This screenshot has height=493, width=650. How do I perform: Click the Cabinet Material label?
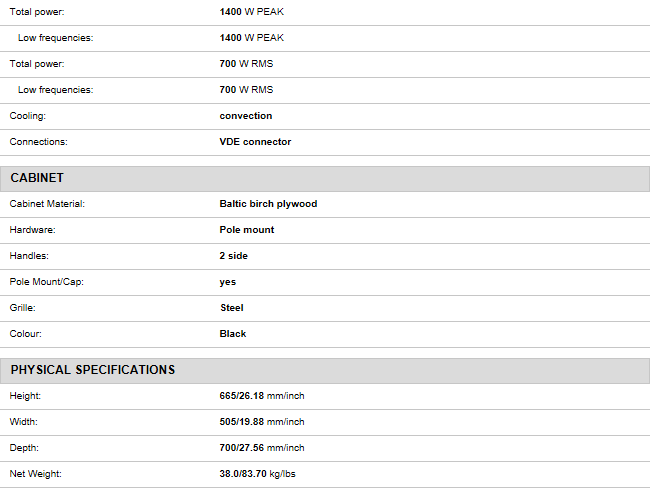tap(47, 204)
